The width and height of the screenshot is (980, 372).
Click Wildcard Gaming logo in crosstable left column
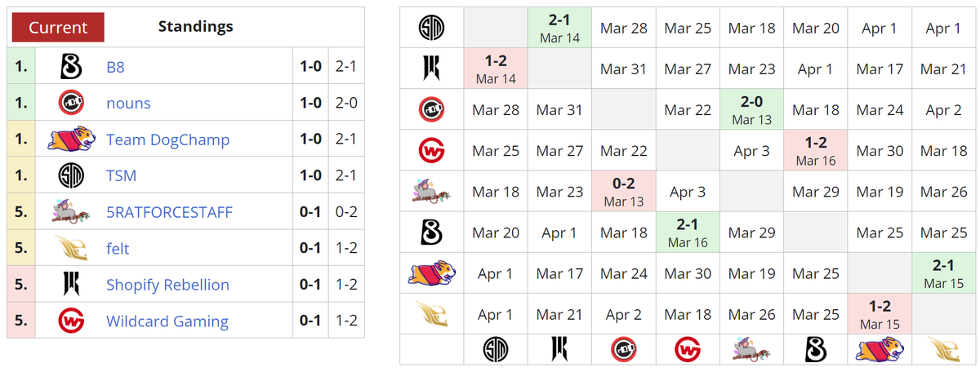[x=431, y=151]
